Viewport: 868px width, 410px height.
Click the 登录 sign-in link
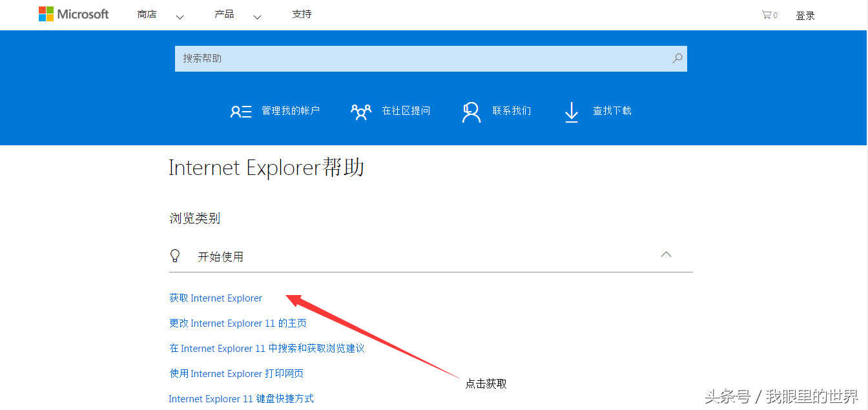coord(805,15)
